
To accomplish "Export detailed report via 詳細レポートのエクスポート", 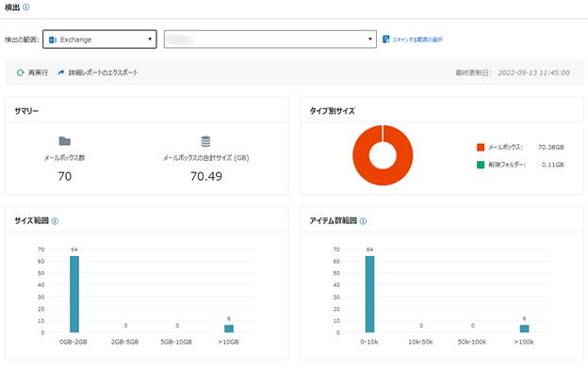I will pos(103,72).
